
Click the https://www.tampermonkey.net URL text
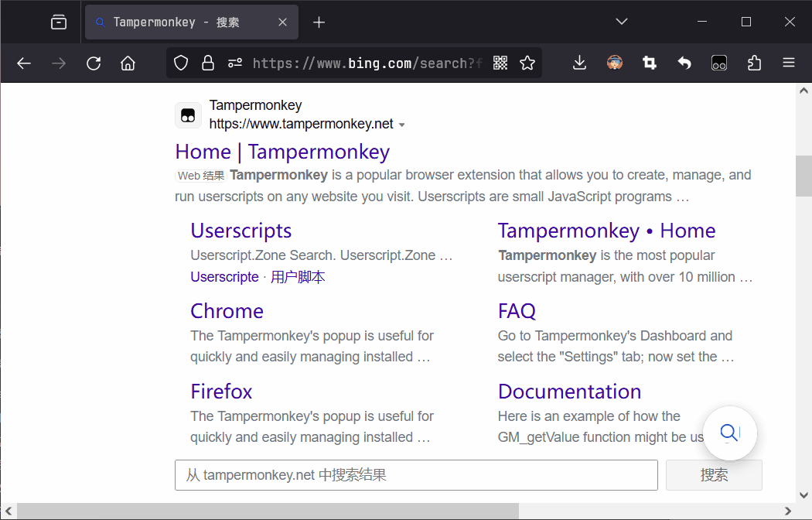302,125
